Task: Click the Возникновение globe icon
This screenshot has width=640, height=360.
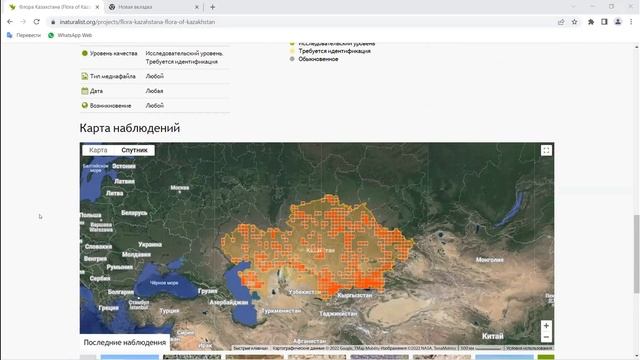Action: pyautogui.click(x=84, y=105)
